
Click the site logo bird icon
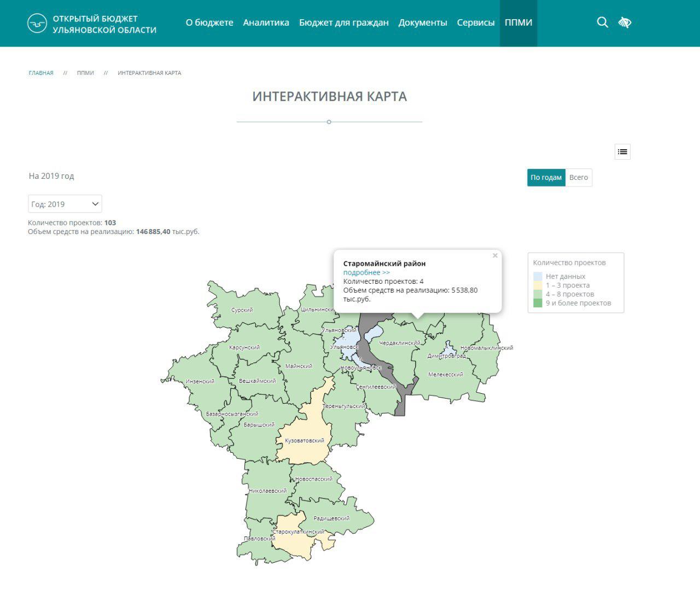tap(37, 24)
